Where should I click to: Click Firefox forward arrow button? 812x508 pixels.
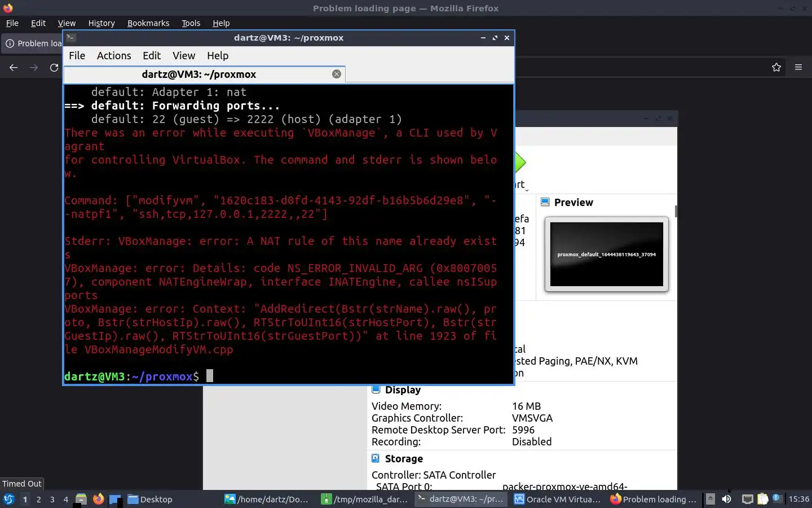pyautogui.click(x=34, y=68)
